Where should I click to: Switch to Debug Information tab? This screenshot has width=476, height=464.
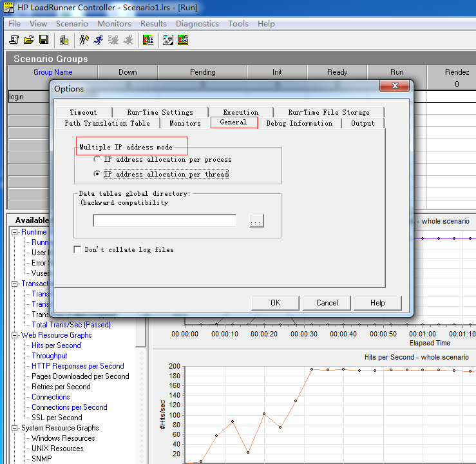(x=300, y=123)
